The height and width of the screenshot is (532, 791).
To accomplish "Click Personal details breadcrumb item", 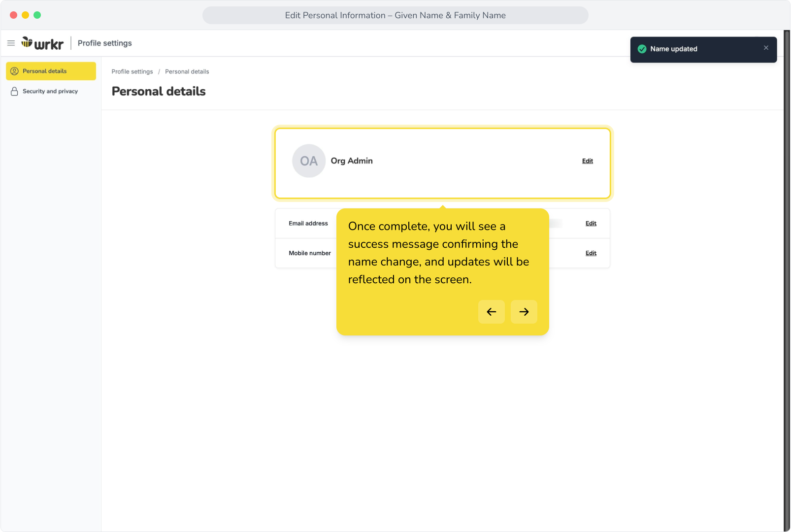I will coord(187,72).
